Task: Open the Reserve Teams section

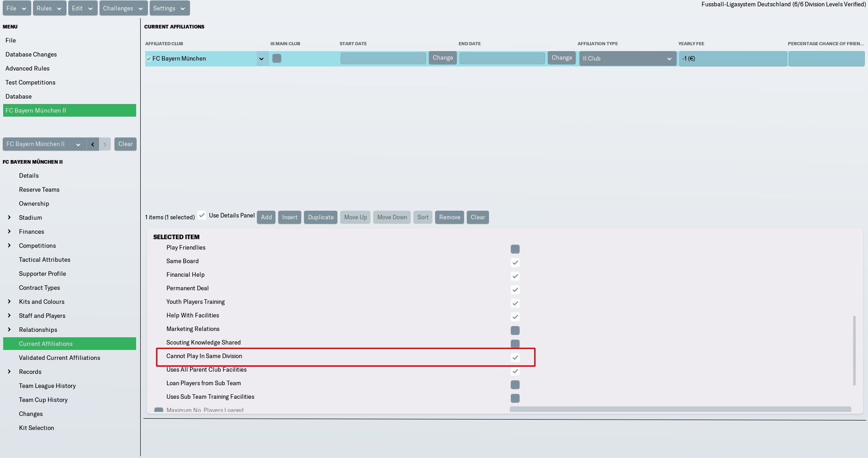Action: pos(39,189)
